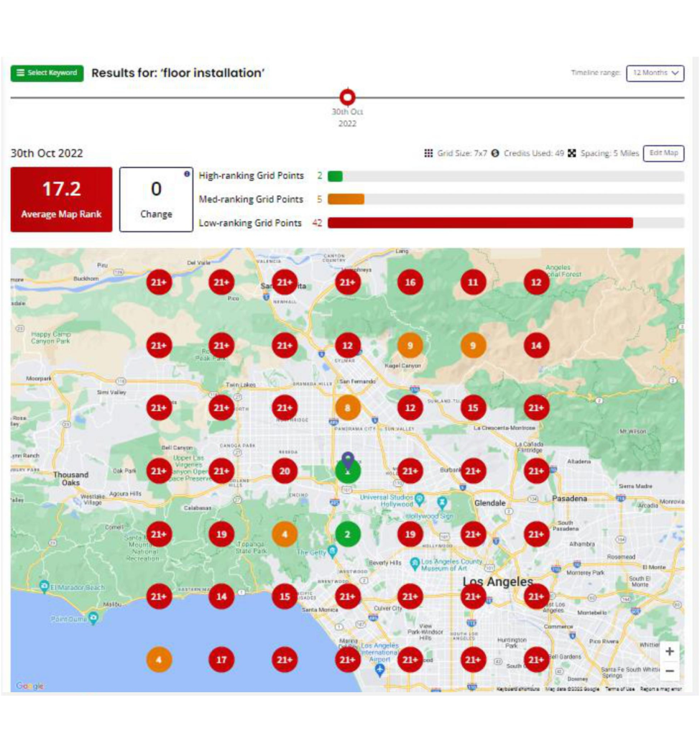Click the Grid Size grid icon
Viewport: 700px width, 736px height.
coord(428,154)
